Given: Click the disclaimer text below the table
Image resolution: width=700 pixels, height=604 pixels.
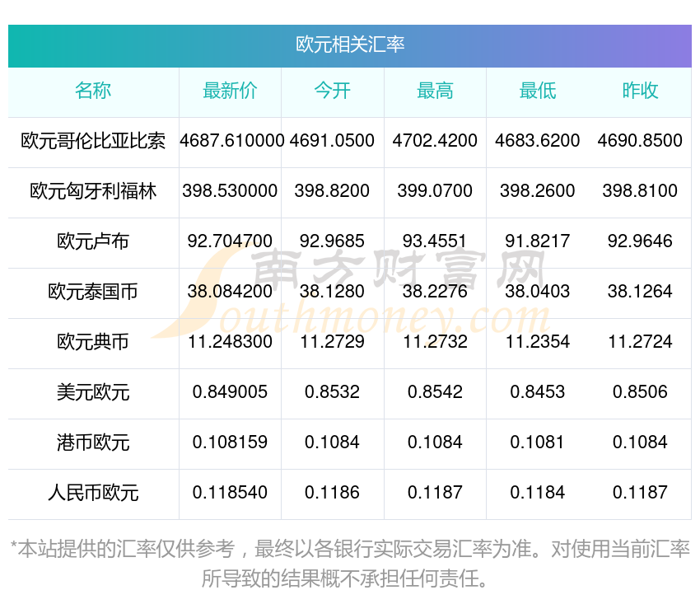Looking at the screenshot, I should point(350,564).
